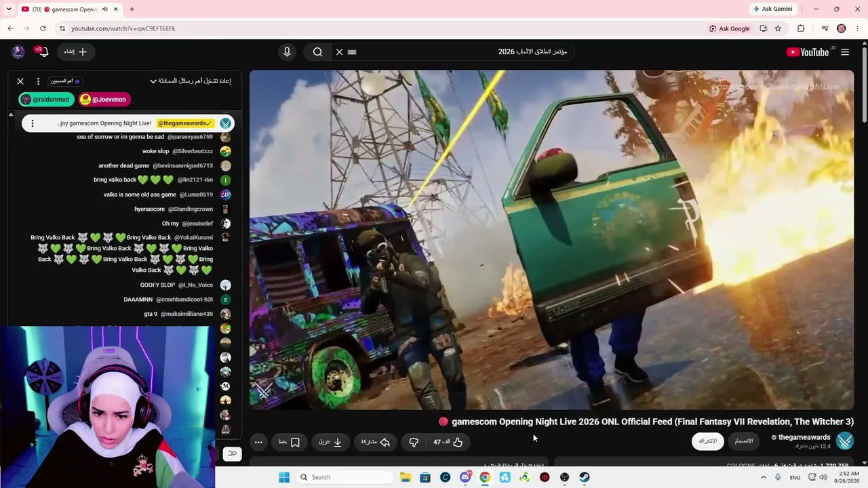The image size is (868, 488).
Task: Open Chrome three-dot menu
Action: [857, 28]
